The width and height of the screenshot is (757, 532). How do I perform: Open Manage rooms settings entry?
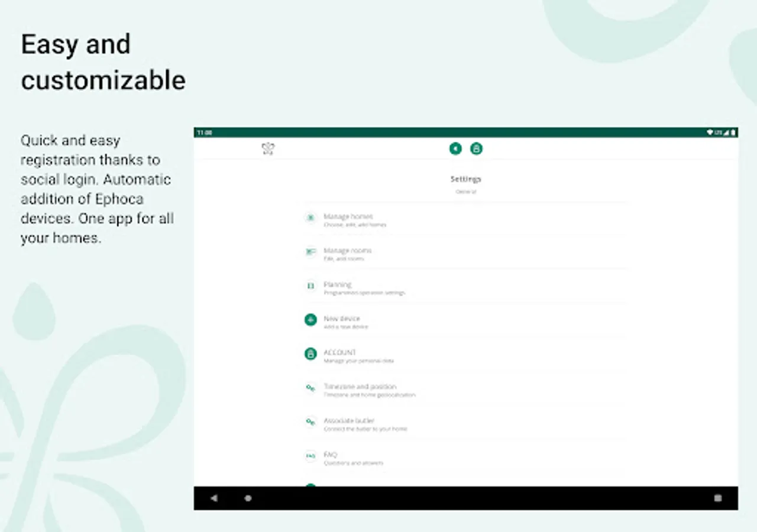pyautogui.click(x=465, y=253)
